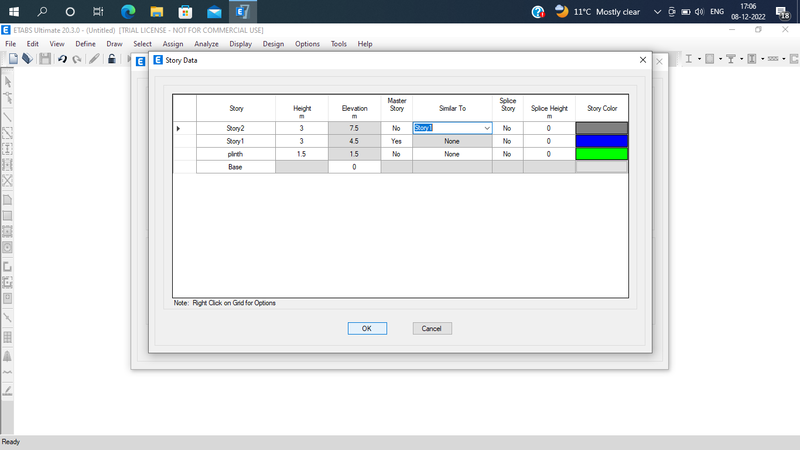Select the draw rectangular floor tool

pyautogui.click(x=7, y=216)
